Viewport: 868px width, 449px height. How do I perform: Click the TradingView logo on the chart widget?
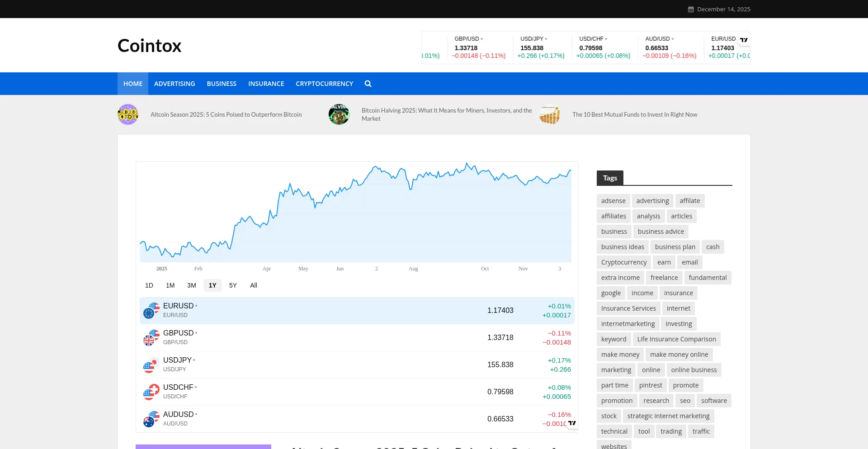572,422
